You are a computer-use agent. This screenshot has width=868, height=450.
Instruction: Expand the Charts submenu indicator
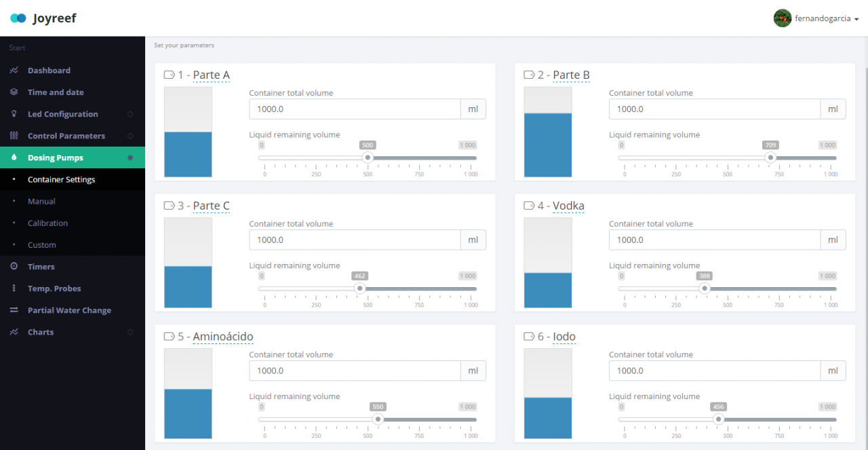coord(130,332)
